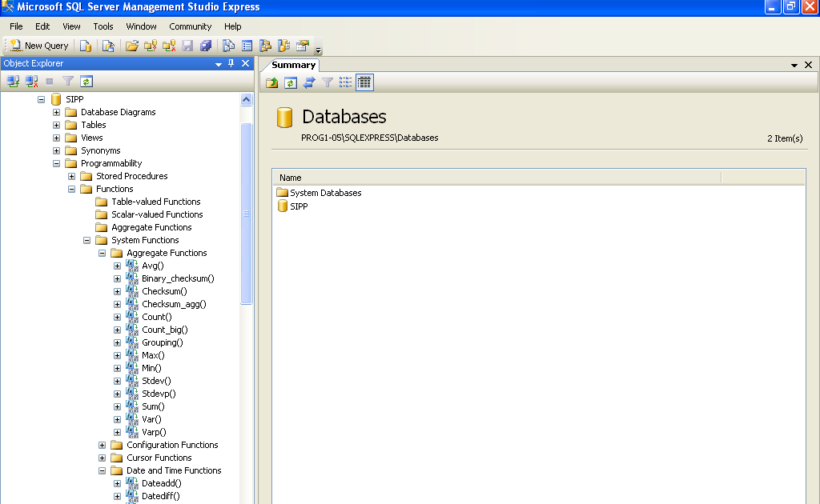Click the Object Explorer scrollbar thumb
Image resolution: width=820 pixels, height=504 pixels.
click(x=247, y=213)
